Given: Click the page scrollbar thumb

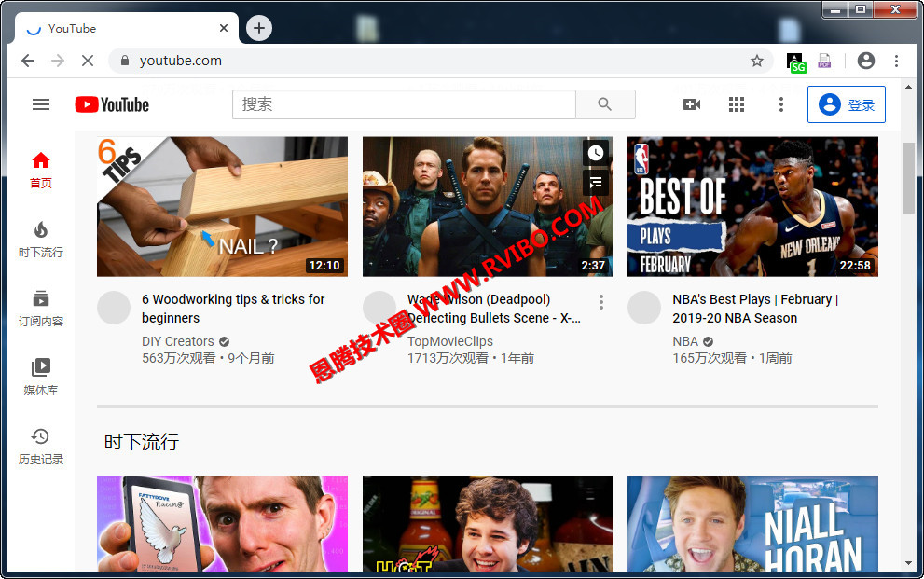Looking at the screenshot, I should (908, 178).
